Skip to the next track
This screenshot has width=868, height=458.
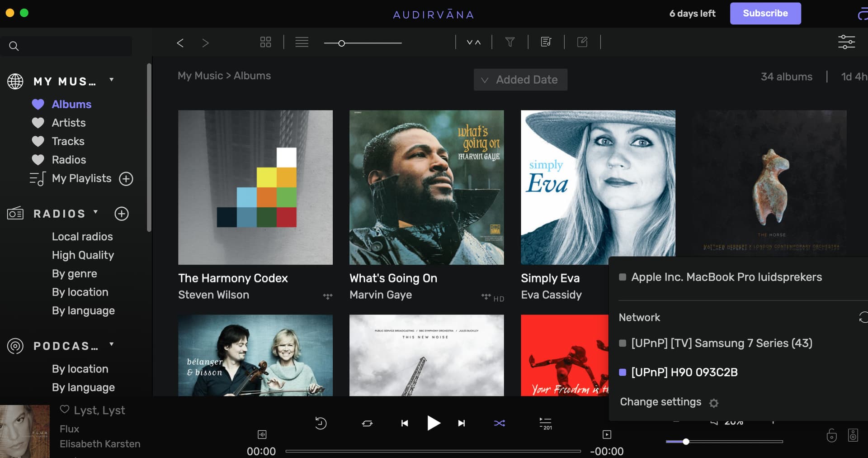coord(461,423)
